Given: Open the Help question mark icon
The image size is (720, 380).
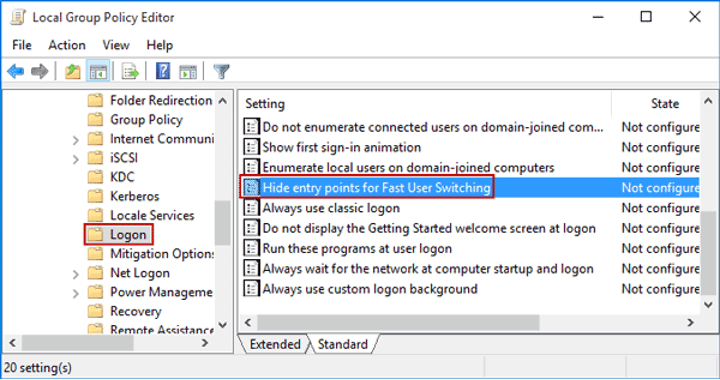Looking at the screenshot, I should click(x=163, y=71).
